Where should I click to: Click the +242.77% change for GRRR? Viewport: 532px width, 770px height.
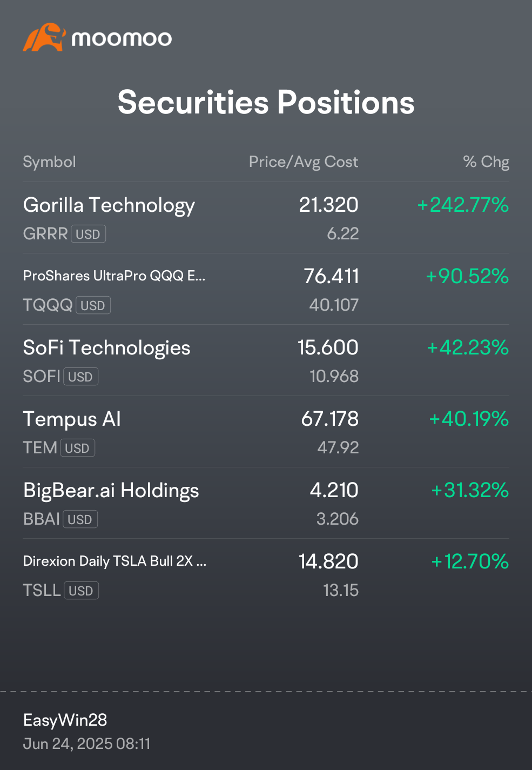463,205
